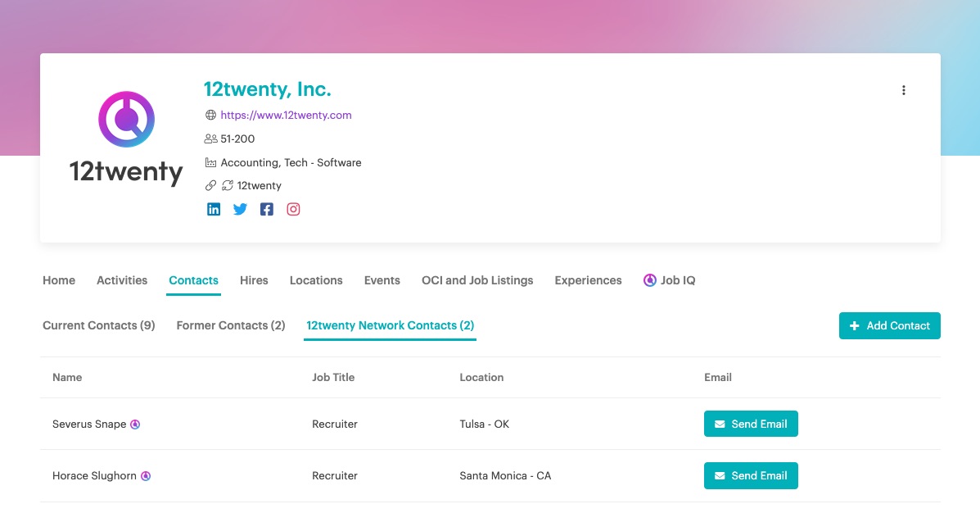Click the globe icon beside the website

pos(210,115)
